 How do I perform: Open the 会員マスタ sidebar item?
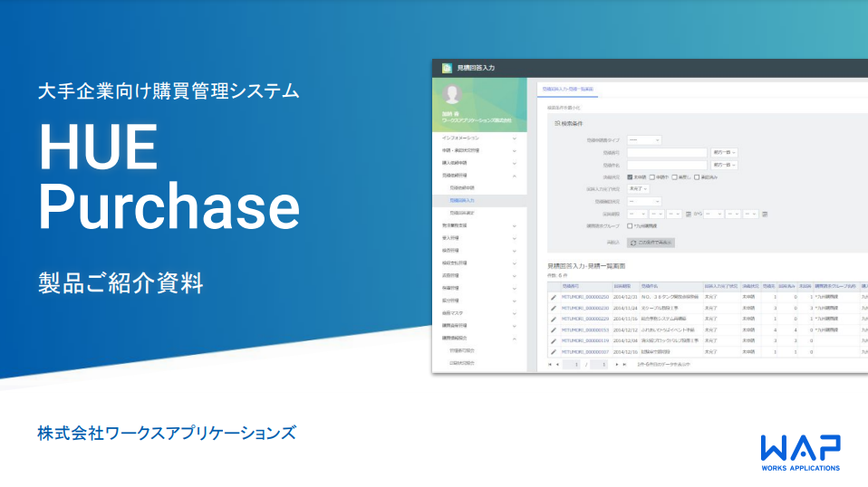coord(479,313)
